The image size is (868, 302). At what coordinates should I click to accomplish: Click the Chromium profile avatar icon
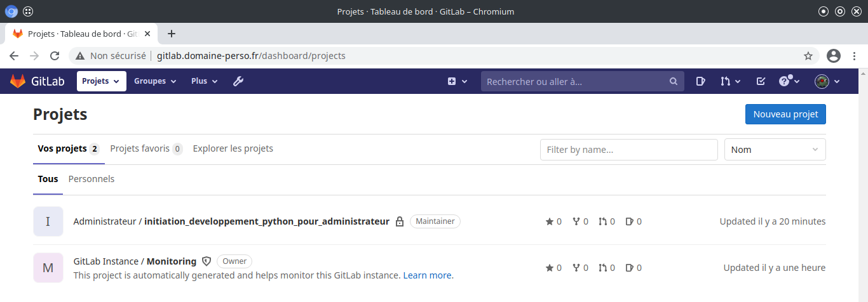click(834, 56)
